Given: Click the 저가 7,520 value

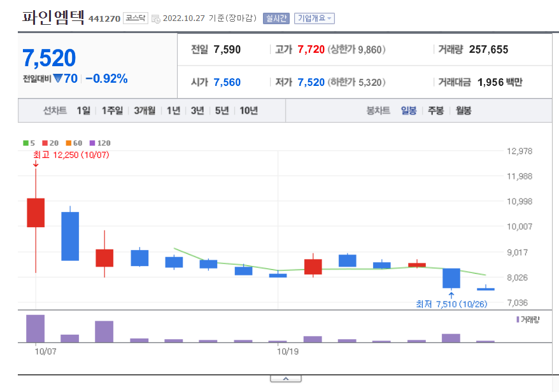Looking at the screenshot, I should click(x=311, y=82).
